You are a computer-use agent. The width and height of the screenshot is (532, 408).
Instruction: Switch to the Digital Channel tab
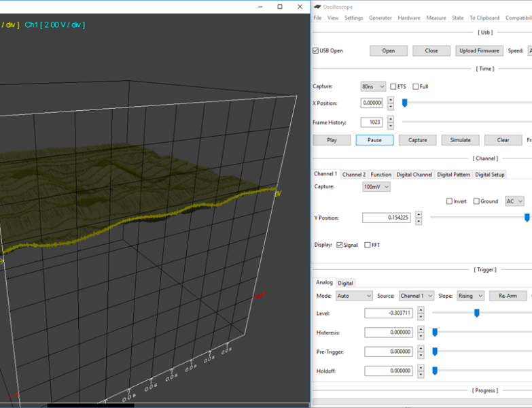[414, 175]
